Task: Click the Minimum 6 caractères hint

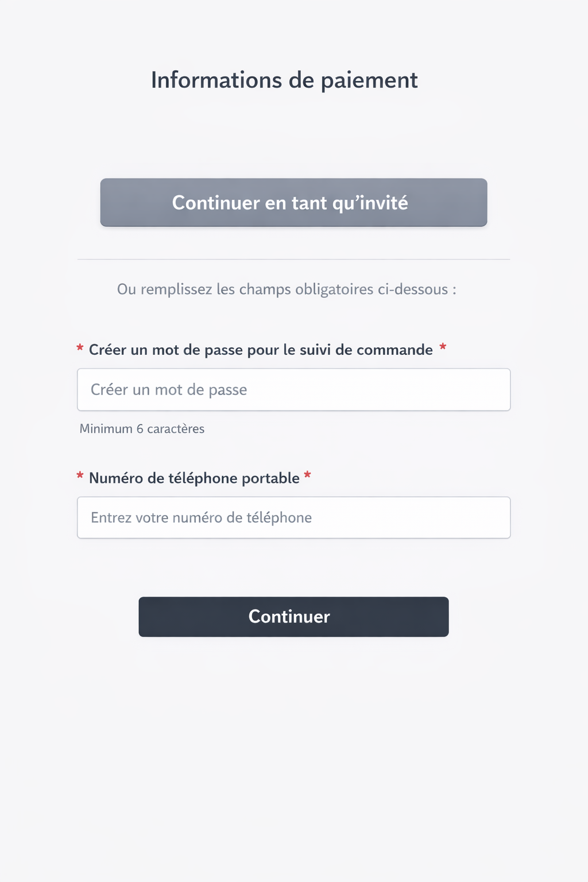Action: tap(142, 429)
